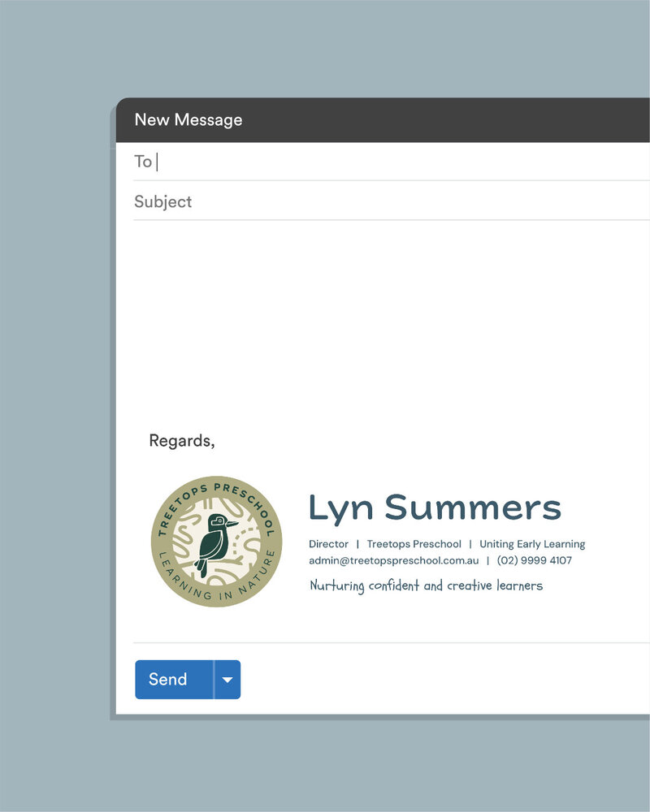Focus the To recipient field
The image size is (650, 812).
point(392,162)
